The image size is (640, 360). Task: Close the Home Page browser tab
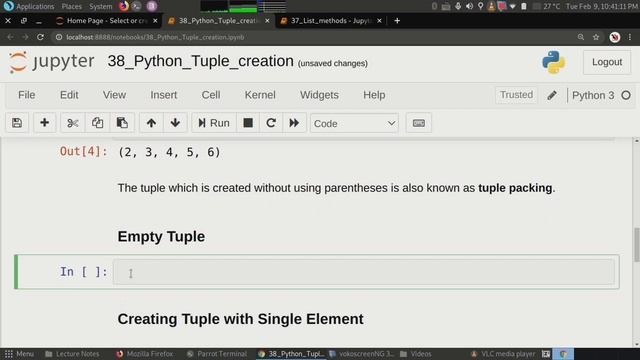155,20
